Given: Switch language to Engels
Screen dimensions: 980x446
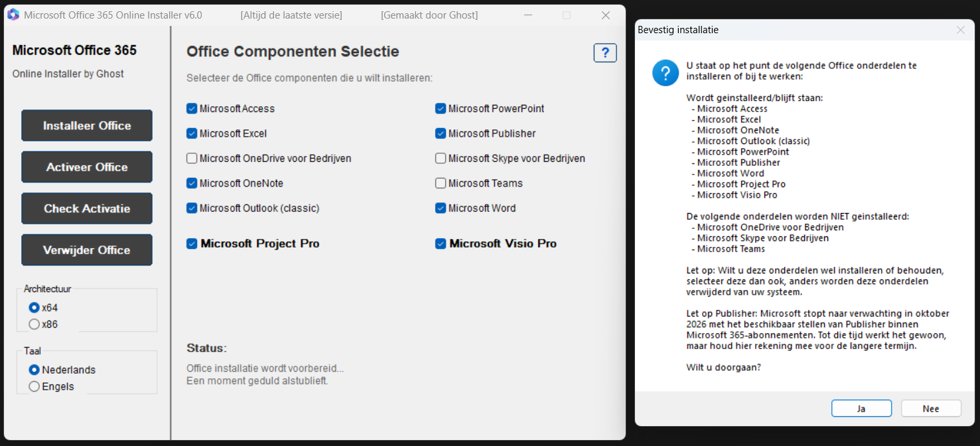Looking at the screenshot, I should (x=35, y=386).
